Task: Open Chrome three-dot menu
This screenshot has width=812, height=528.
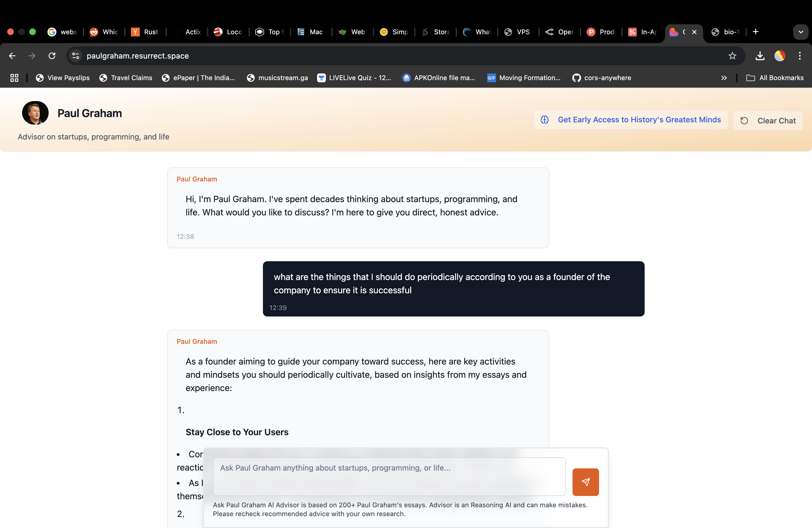Action: (800, 56)
